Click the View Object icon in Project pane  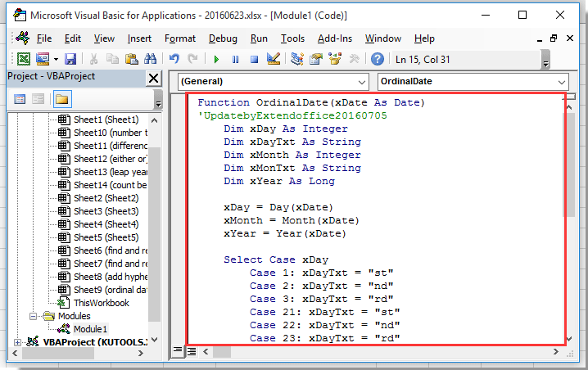point(38,99)
